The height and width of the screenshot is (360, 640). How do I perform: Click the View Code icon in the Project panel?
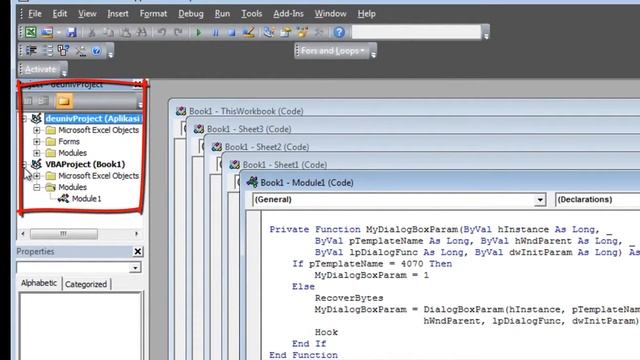(x=28, y=101)
